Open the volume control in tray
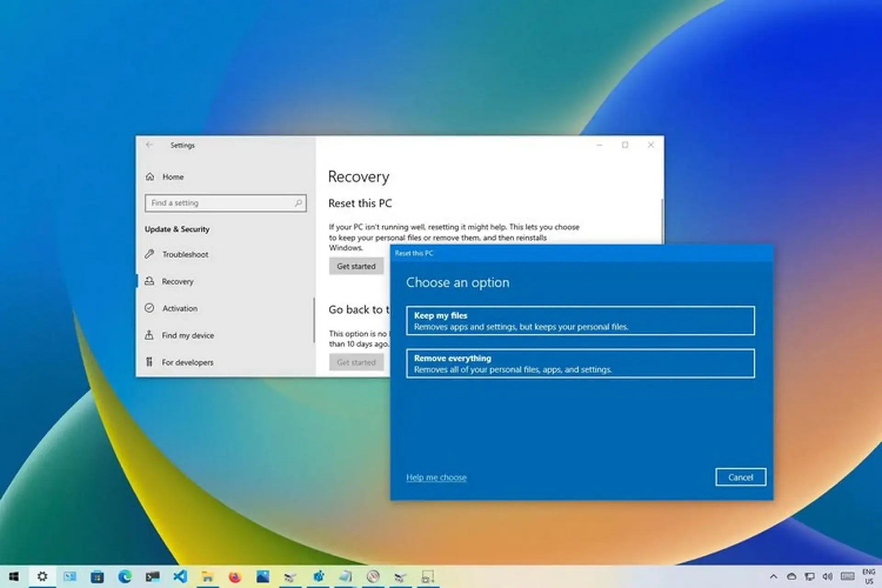 [x=828, y=577]
